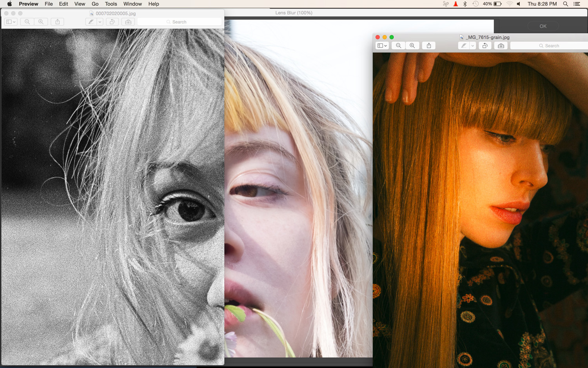The image size is (588, 368).
Task: Open the sidebar view menu in _MG_7615-grain.jpg window
Action: click(x=382, y=46)
